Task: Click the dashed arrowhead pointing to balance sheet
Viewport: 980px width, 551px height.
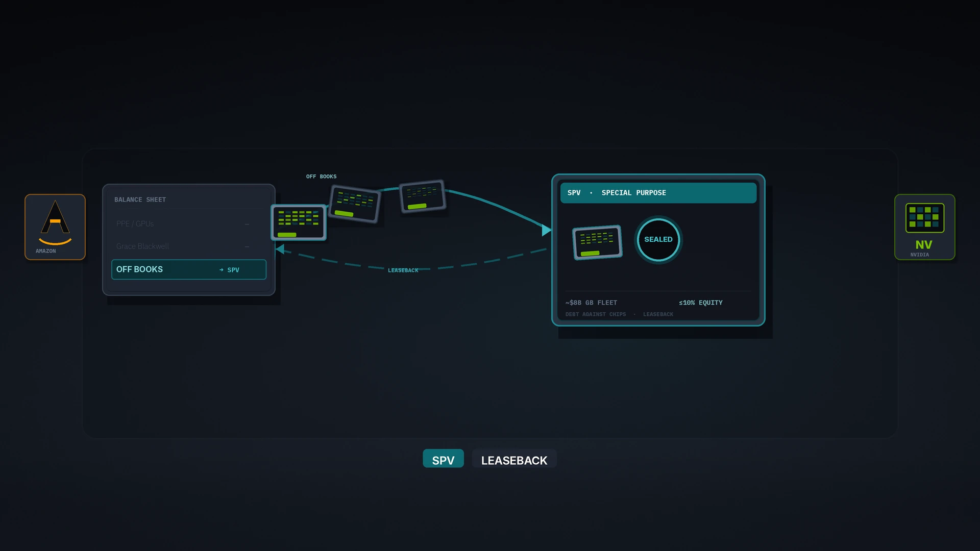Action: (280, 249)
